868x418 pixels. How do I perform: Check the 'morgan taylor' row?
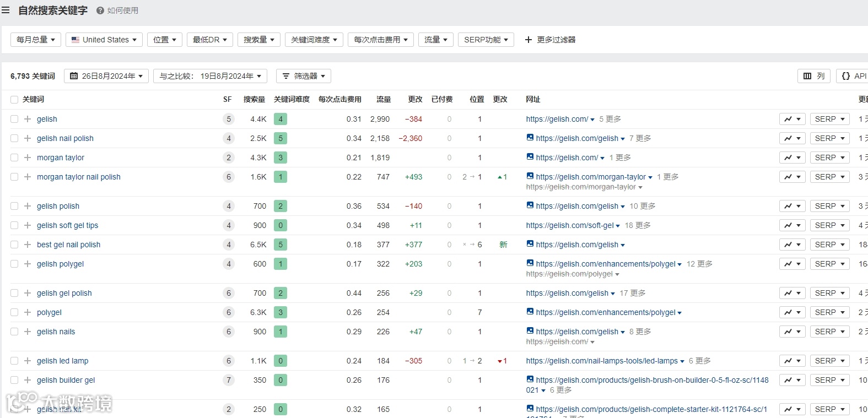coord(14,158)
